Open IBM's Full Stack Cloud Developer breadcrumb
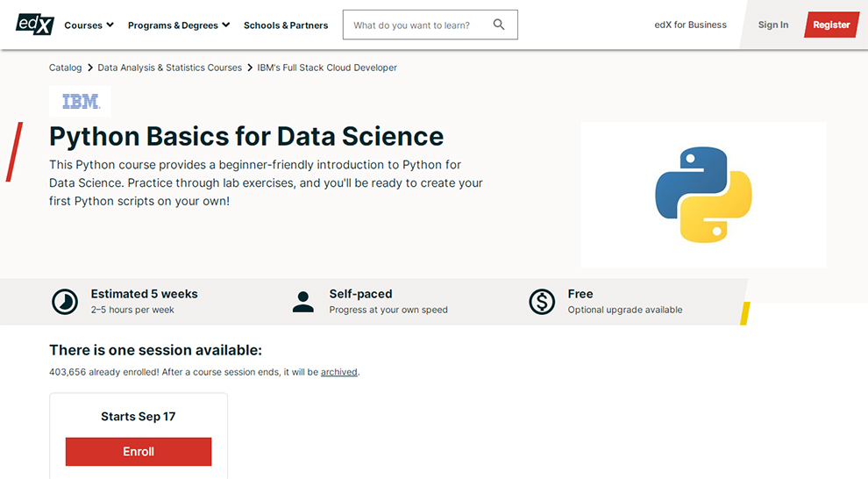The width and height of the screenshot is (868, 479). tap(327, 68)
